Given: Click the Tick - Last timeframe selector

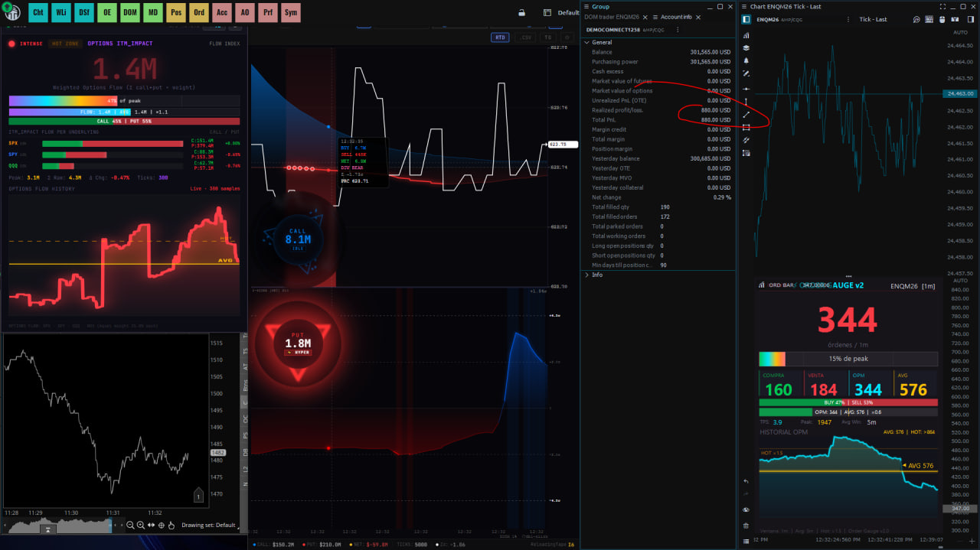Looking at the screenshot, I should point(873,19).
